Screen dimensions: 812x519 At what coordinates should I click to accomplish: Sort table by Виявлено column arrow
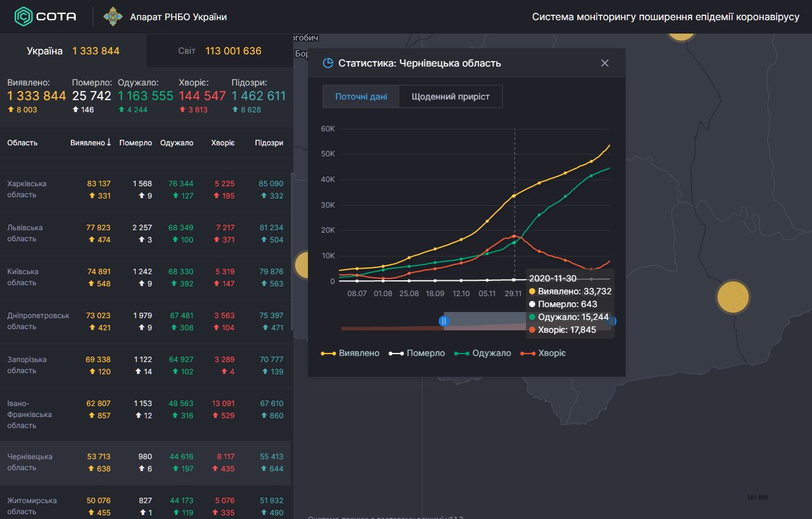(109, 143)
